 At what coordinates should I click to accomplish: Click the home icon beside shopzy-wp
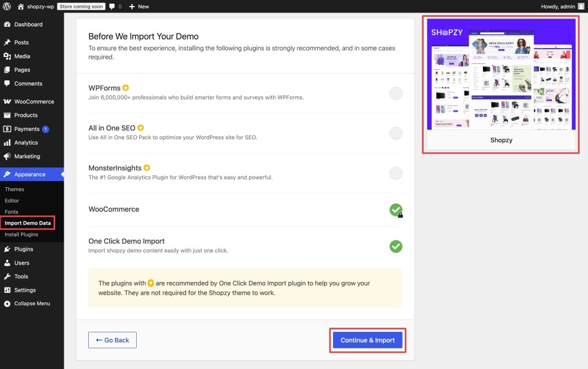[x=20, y=7]
